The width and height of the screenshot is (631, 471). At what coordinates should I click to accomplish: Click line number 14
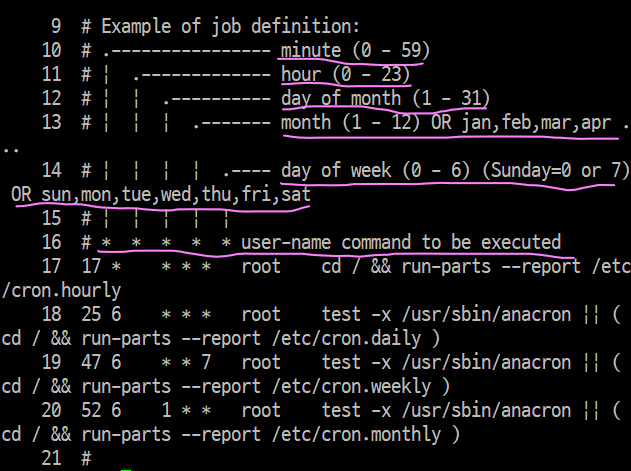(x=52, y=171)
